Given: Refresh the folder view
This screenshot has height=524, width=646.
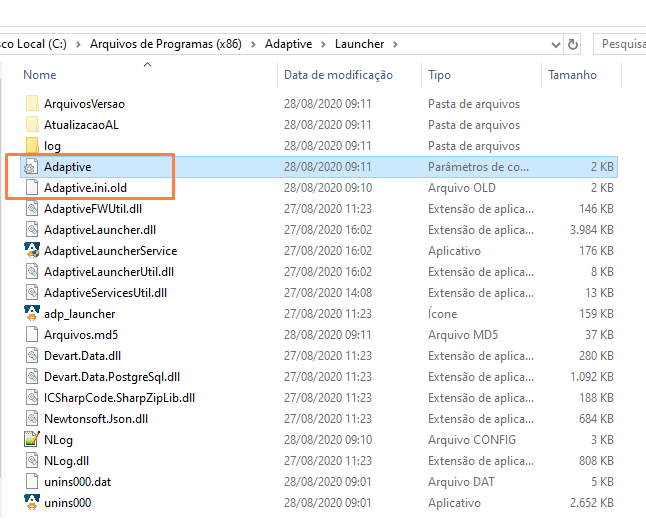Looking at the screenshot, I should [572, 44].
